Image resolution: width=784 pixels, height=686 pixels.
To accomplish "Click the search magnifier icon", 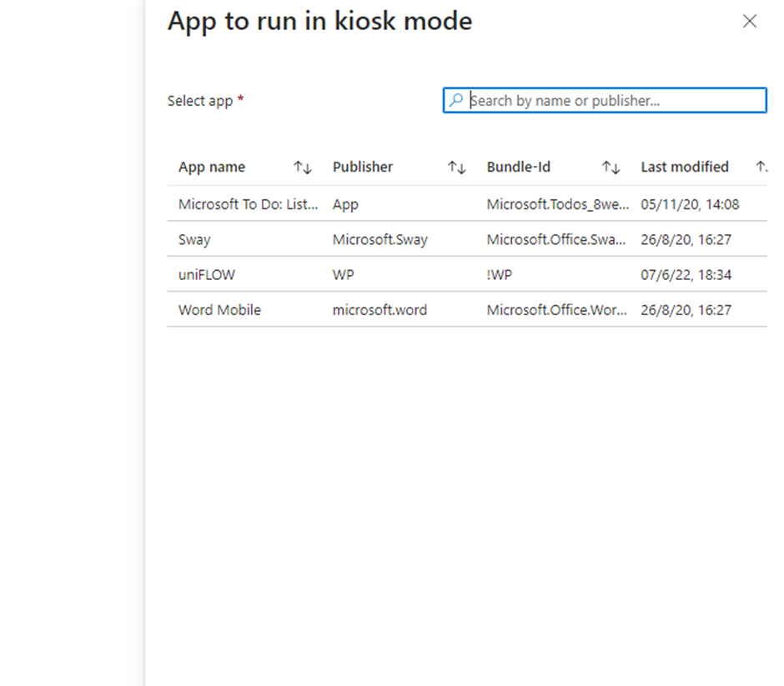I will [455, 100].
